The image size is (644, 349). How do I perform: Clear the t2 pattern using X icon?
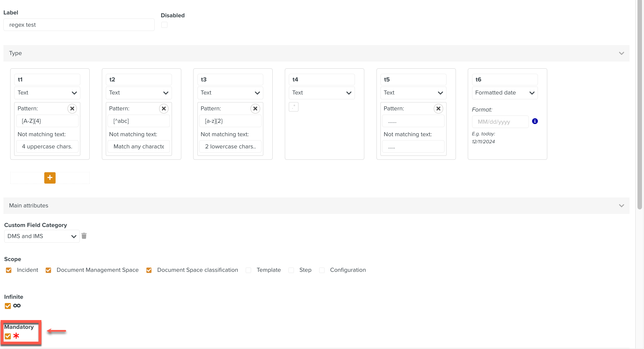click(x=164, y=109)
